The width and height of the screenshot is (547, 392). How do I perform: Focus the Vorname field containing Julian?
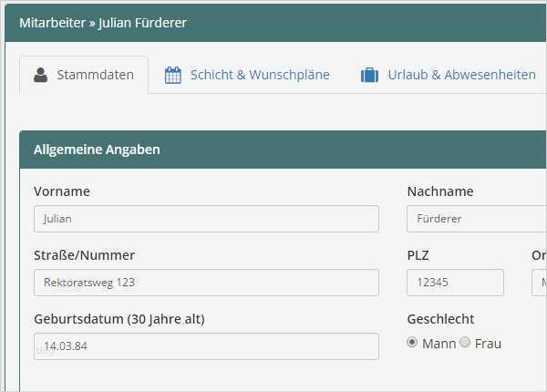[x=206, y=219]
